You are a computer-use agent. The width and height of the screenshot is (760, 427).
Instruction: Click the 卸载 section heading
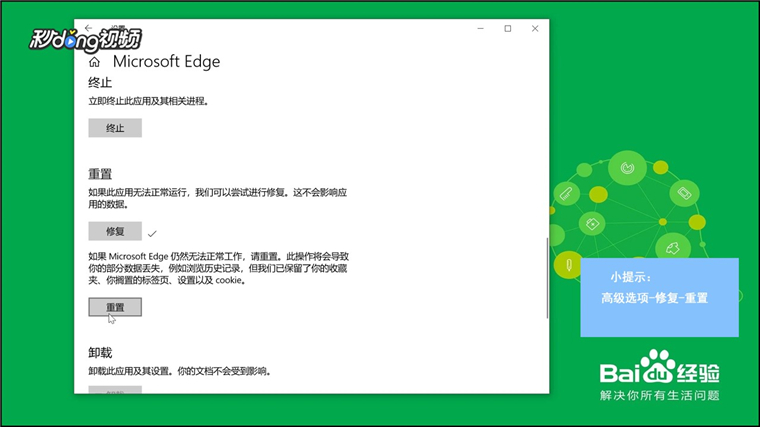click(x=100, y=353)
